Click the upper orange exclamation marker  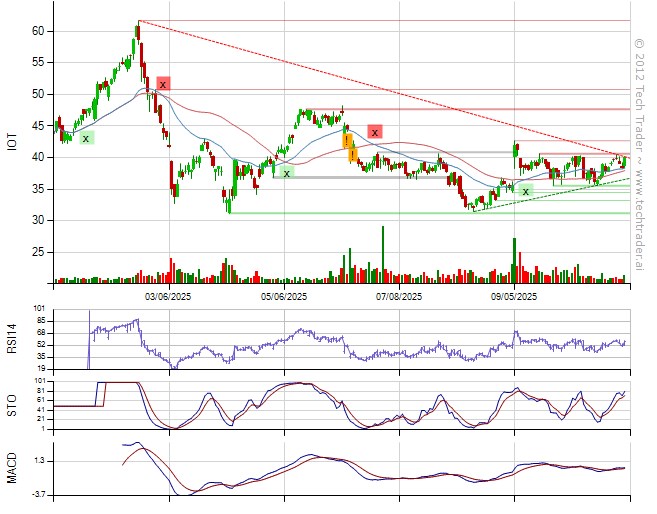coord(347,141)
